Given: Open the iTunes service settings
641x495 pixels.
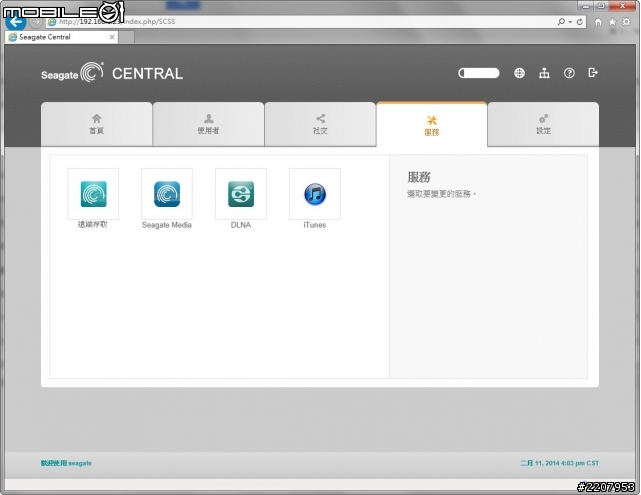Looking at the screenshot, I should pos(315,194).
